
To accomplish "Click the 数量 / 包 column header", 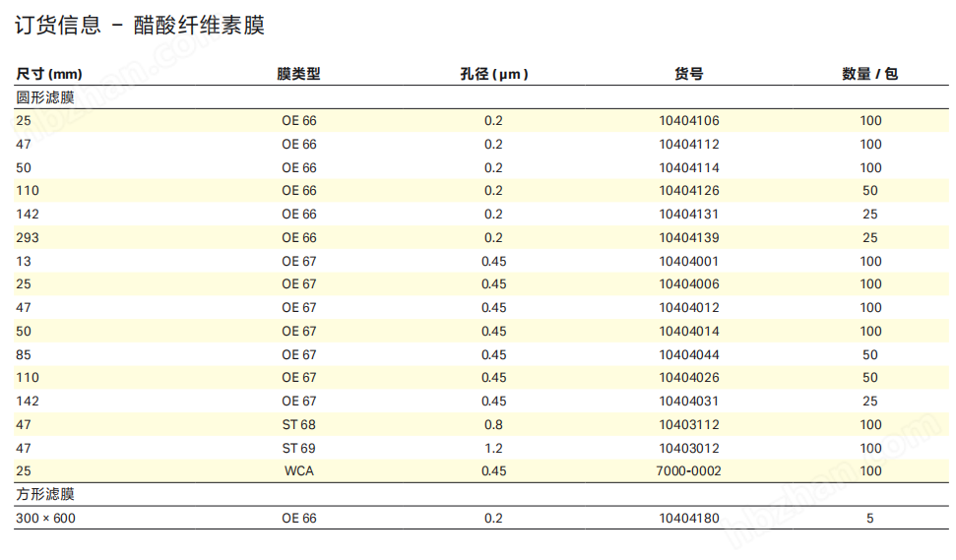I will (x=869, y=74).
